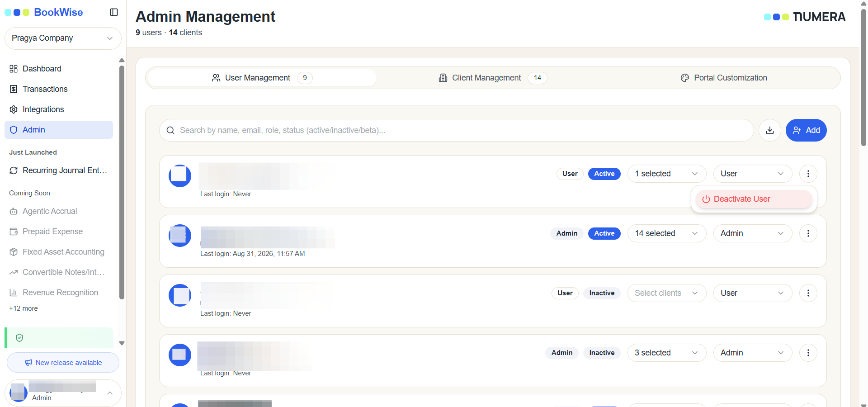This screenshot has height=407, width=868.
Task: Open the 'Select clients' dropdown
Action: tap(667, 293)
